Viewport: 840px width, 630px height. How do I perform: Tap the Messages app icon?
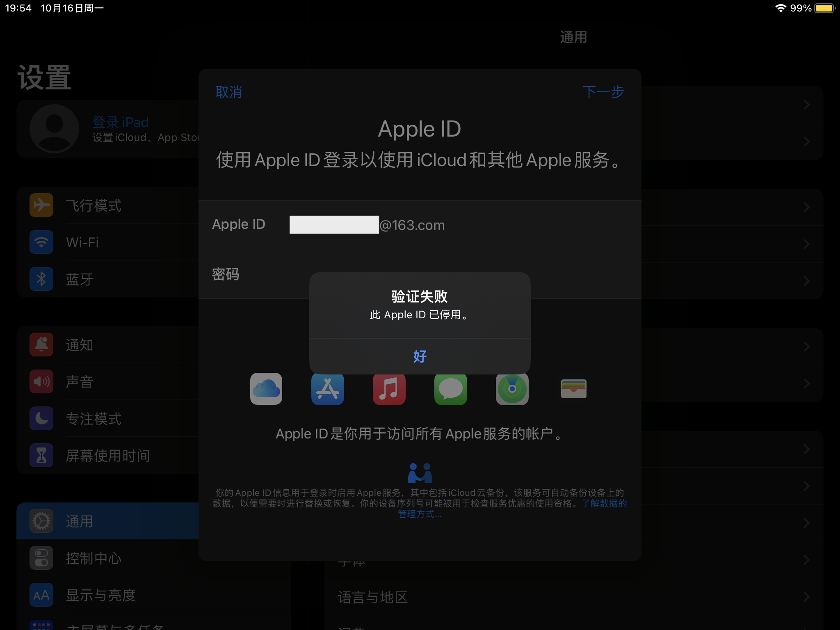tap(450, 389)
